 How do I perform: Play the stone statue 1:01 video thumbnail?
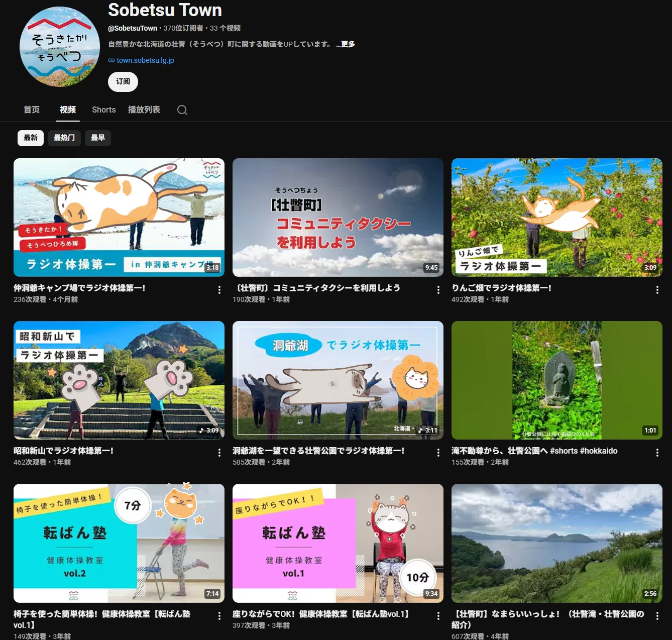click(557, 380)
